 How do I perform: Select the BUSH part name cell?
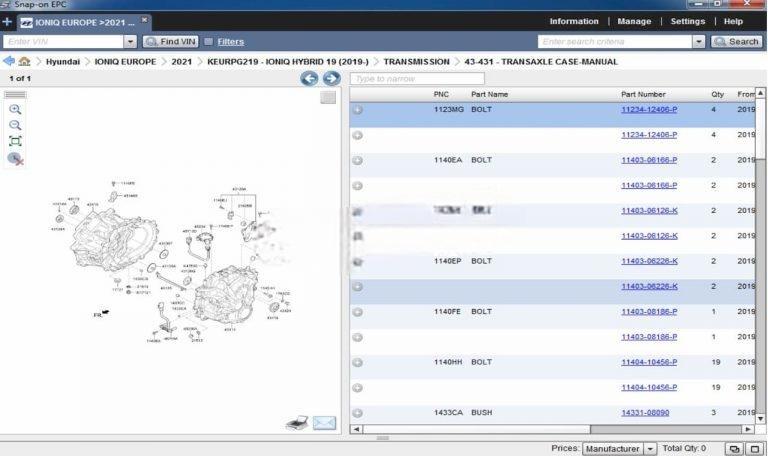click(x=481, y=412)
